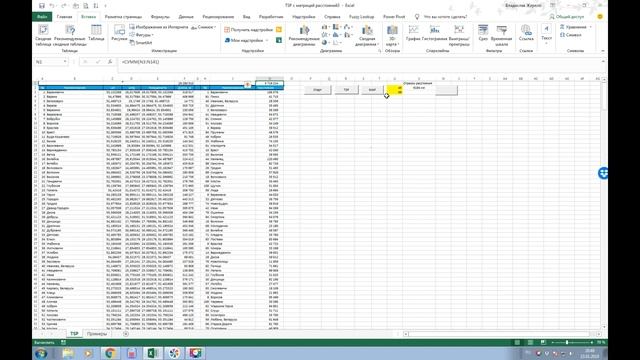Screen dimensions: 640x360
Task: Customize the Quick Access Toolbar dropdown
Action: [x=106, y=6]
